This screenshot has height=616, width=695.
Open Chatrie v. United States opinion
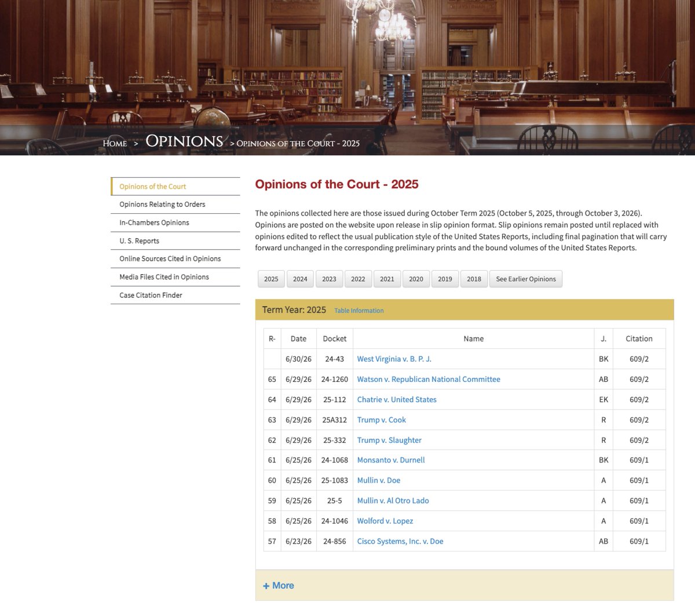pos(397,400)
